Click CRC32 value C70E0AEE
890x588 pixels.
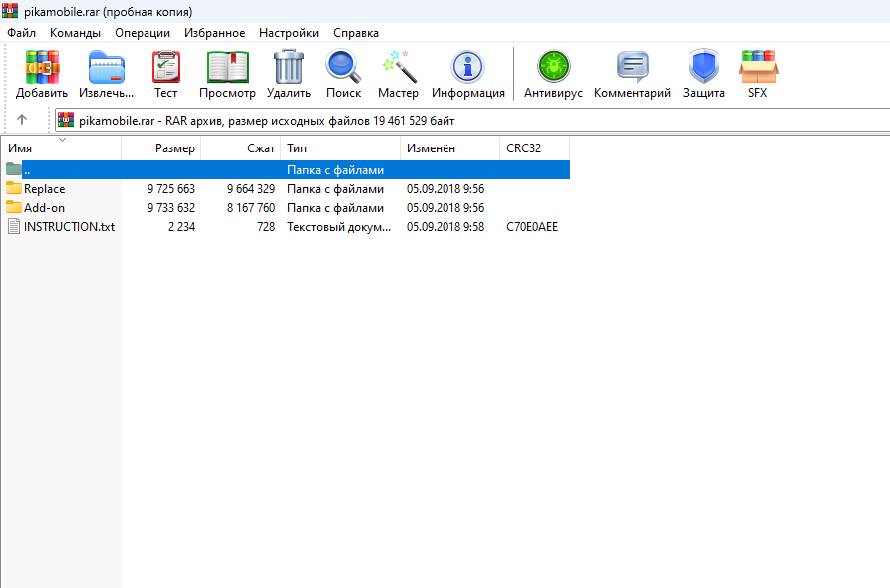click(x=532, y=227)
